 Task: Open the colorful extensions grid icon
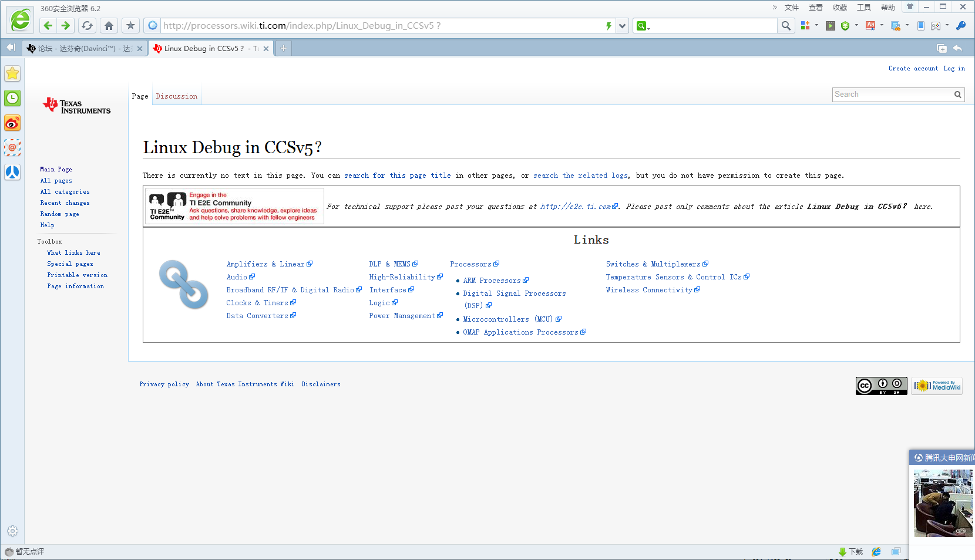click(x=805, y=26)
